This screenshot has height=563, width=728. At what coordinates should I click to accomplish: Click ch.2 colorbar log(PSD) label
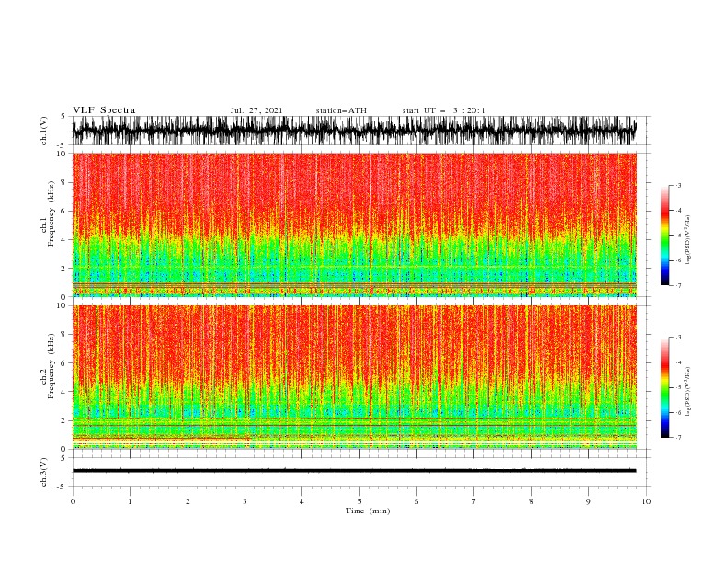click(688, 392)
